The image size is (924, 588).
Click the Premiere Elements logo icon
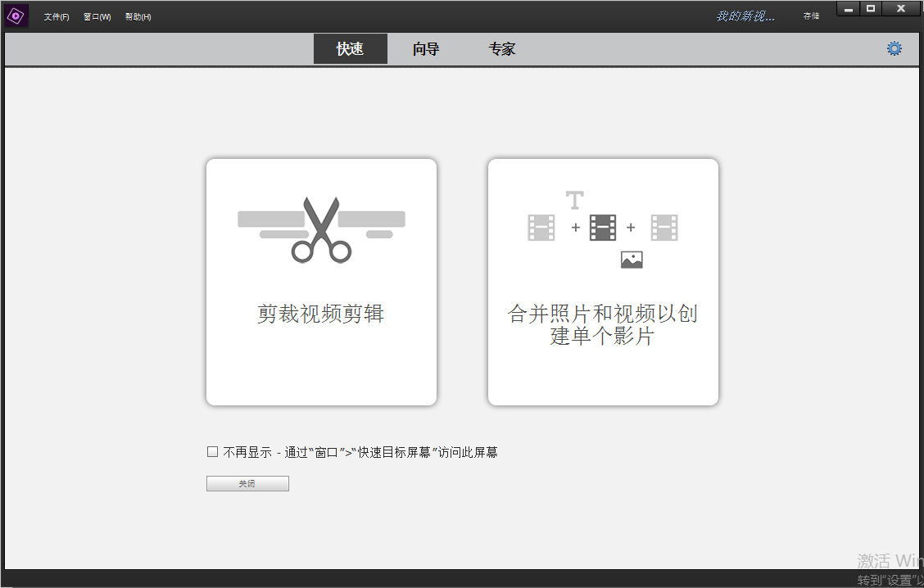(16, 16)
